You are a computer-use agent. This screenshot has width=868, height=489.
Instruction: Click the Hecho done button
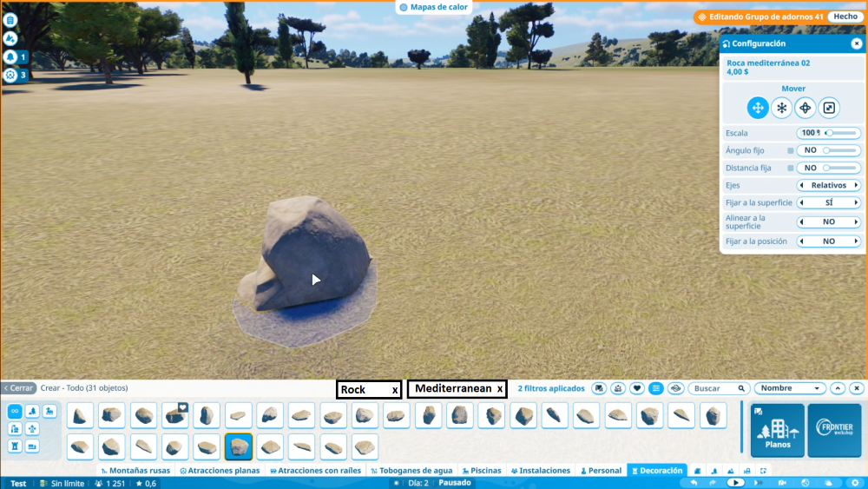click(845, 17)
